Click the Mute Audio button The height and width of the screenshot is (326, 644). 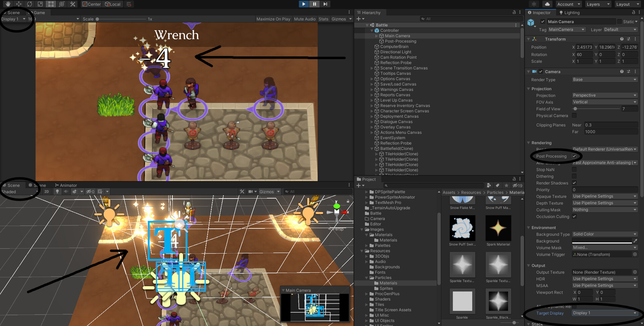305,19
